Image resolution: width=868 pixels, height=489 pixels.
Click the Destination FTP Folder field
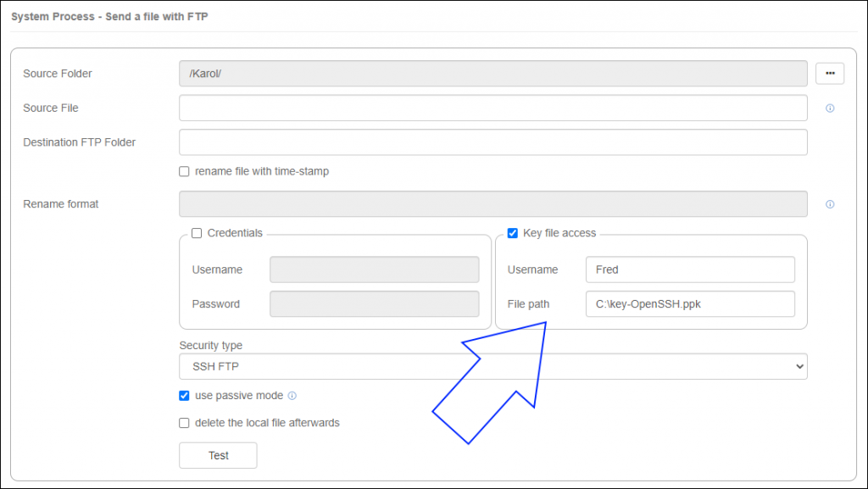coord(492,142)
